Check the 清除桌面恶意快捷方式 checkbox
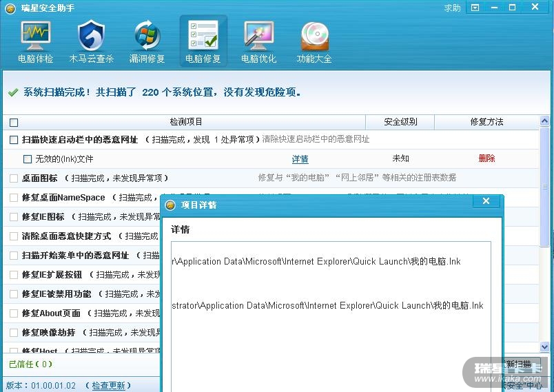The width and height of the screenshot is (554, 392). point(14,236)
